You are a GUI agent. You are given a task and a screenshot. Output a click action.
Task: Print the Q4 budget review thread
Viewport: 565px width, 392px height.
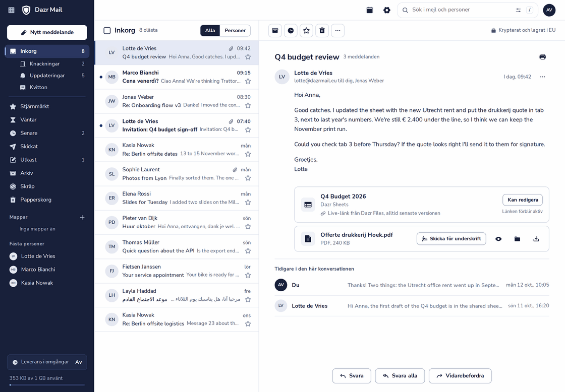[x=542, y=57]
